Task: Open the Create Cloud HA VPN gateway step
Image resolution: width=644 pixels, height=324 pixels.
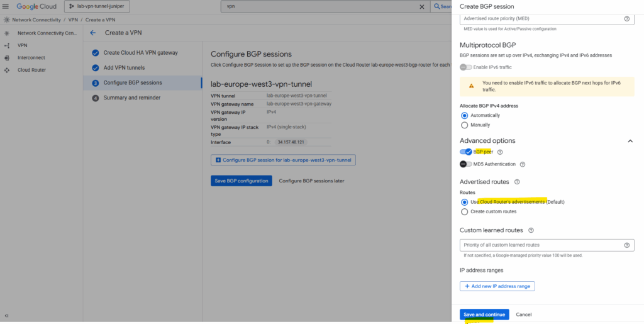Action: coord(140,53)
